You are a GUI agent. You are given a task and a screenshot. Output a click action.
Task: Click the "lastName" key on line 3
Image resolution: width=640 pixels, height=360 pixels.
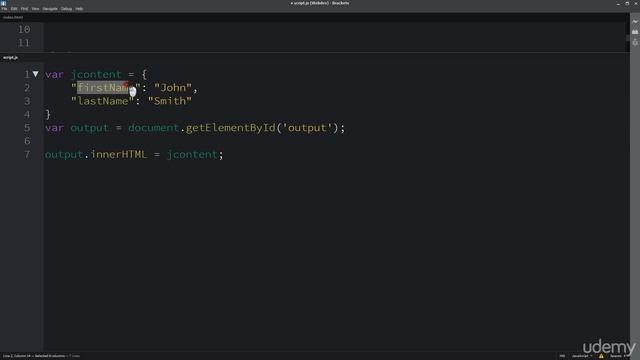pyautogui.click(x=102, y=101)
